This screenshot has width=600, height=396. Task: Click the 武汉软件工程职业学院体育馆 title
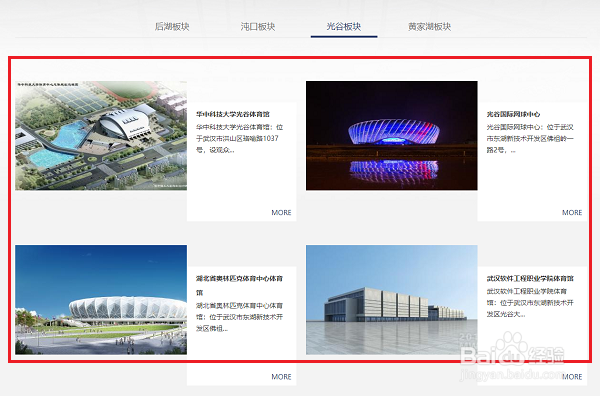point(530,278)
